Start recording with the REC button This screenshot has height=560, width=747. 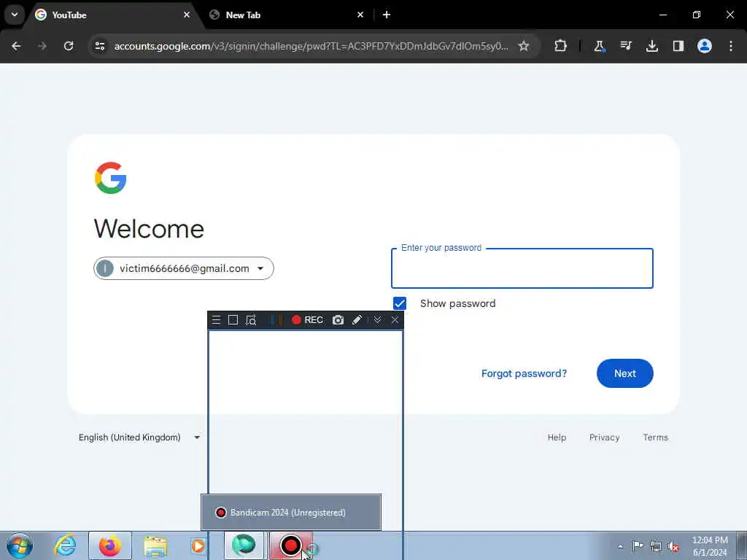(307, 320)
